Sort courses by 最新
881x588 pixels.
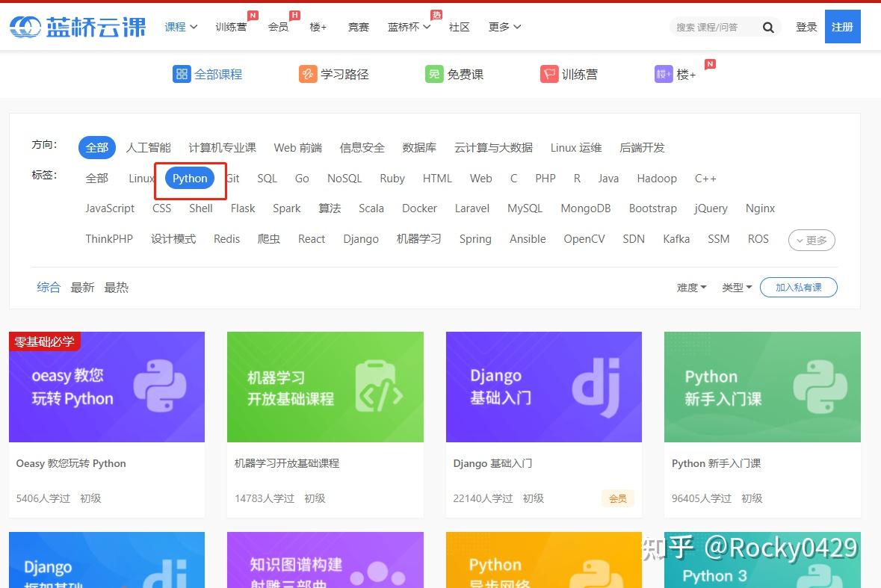[x=82, y=288]
